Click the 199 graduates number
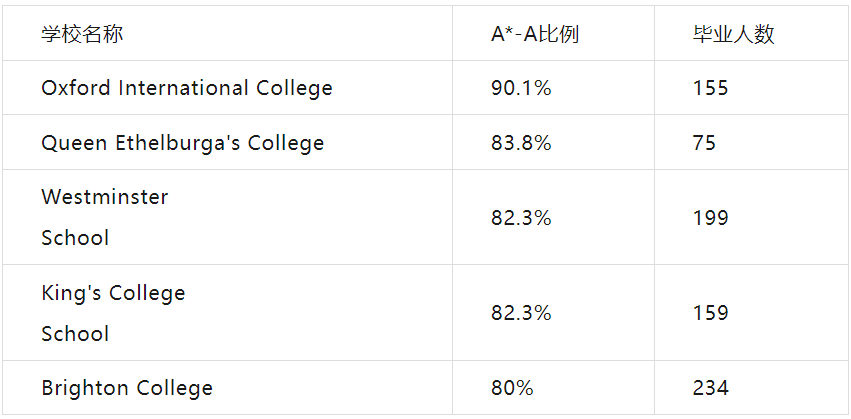The image size is (851, 419). [x=710, y=218]
